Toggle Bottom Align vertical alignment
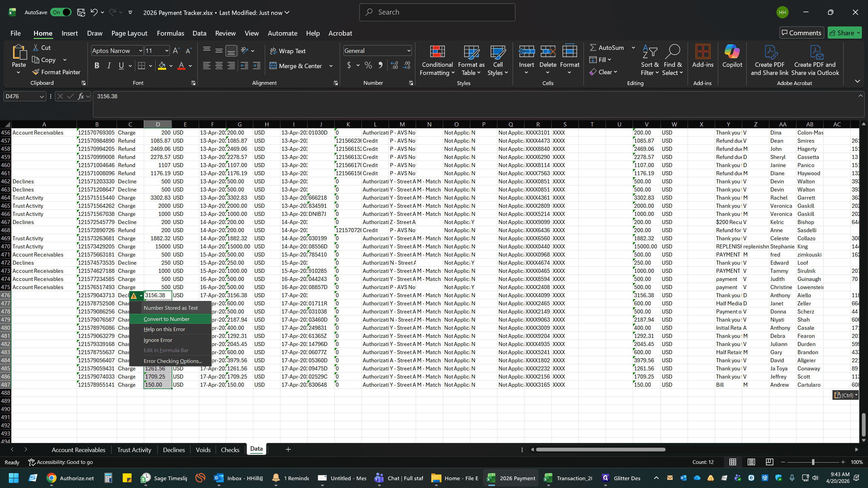The width and height of the screenshot is (868, 488). [231, 51]
